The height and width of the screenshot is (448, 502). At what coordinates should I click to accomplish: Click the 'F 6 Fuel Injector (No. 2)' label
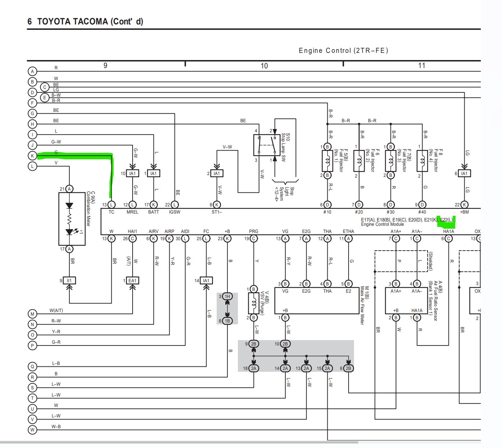(x=372, y=161)
